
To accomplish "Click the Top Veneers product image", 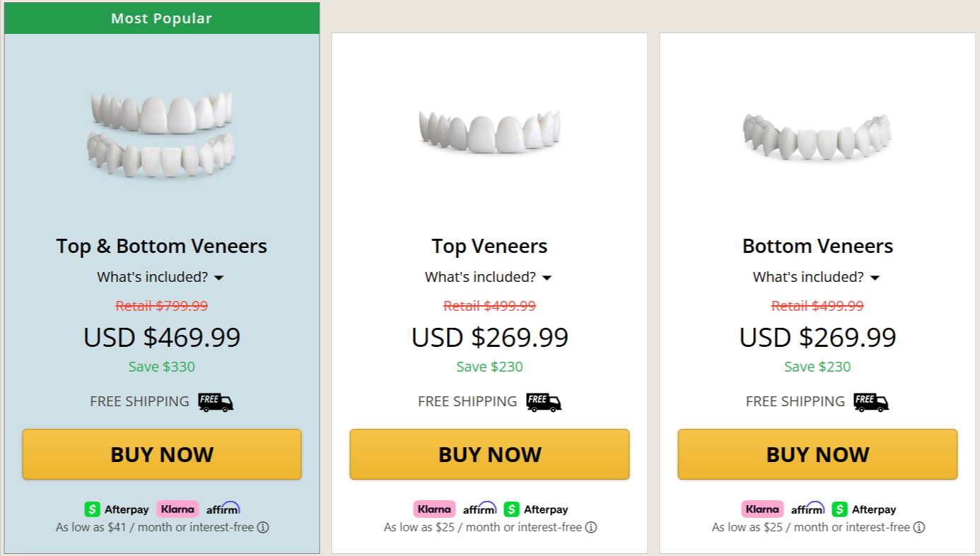I will [489, 131].
